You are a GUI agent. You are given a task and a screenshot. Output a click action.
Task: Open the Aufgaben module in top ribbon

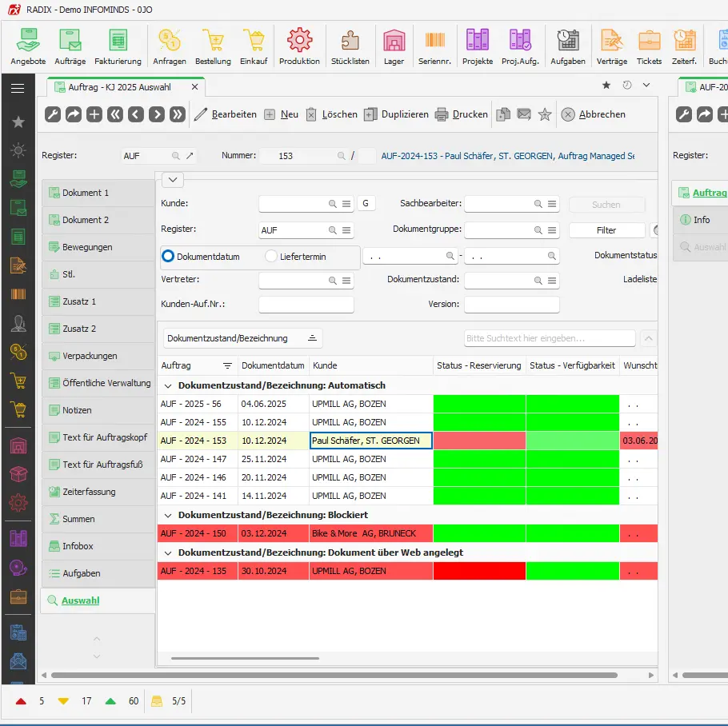coord(568,46)
